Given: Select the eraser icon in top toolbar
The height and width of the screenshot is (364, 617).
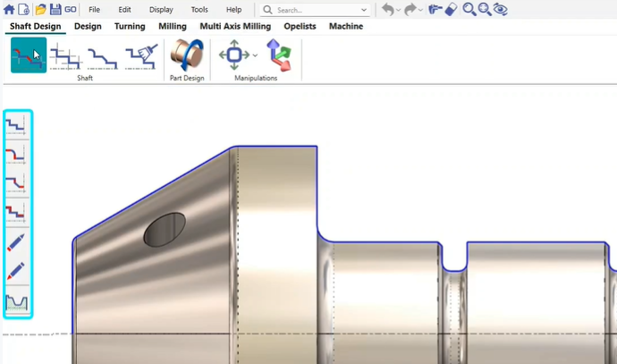Looking at the screenshot, I should point(452,10).
